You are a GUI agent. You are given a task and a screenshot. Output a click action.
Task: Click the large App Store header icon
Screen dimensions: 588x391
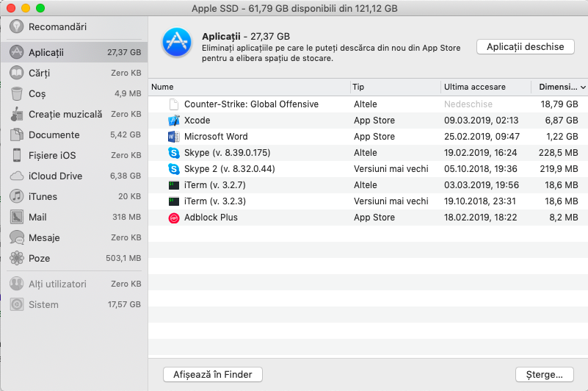(x=176, y=43)
